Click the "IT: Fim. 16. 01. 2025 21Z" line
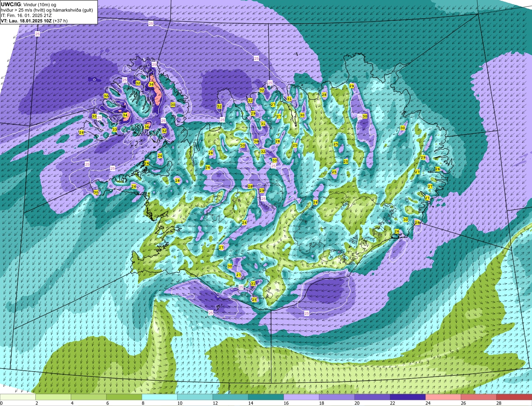The width and height of the screenshot is (532, 406). tap(27, 15)
